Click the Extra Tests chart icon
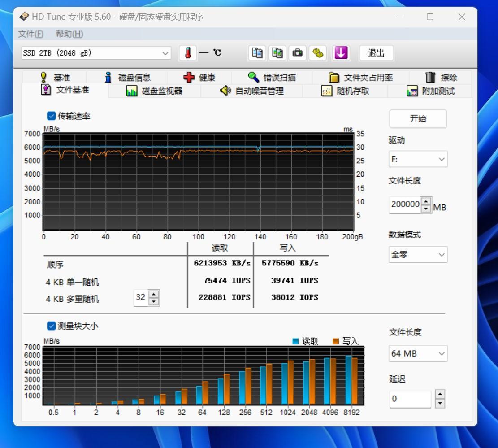Screen dimensions: 498x448 412,91
